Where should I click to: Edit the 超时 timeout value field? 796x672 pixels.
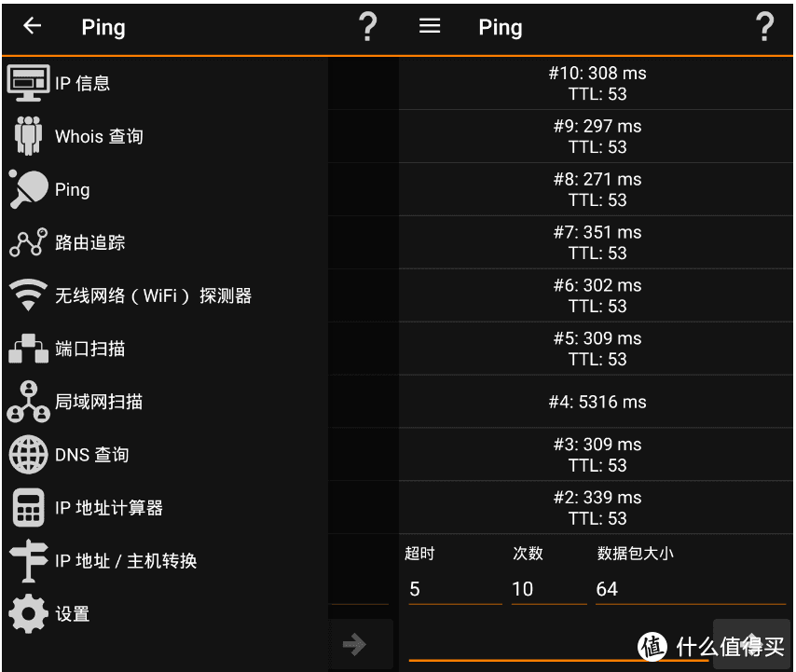454,589
